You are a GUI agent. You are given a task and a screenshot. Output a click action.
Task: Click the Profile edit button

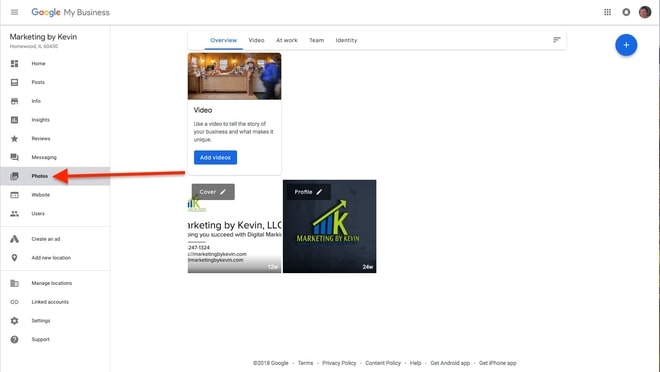pos(309,192)
